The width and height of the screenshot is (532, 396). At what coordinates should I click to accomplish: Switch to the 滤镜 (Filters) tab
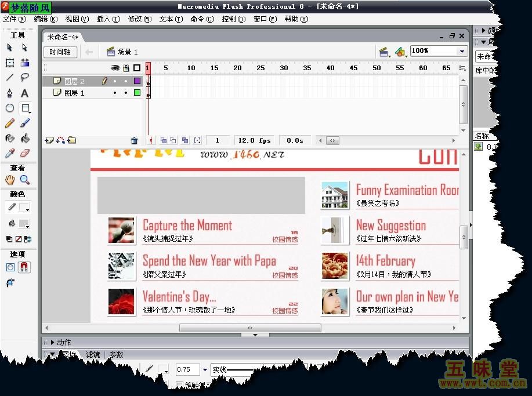(93, 354)
